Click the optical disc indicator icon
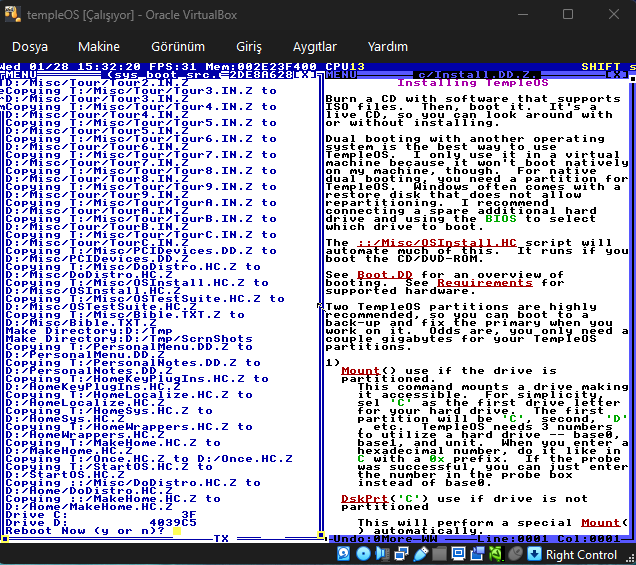The image size is (636, 565). pyautogui.click(x=363, y=554)
